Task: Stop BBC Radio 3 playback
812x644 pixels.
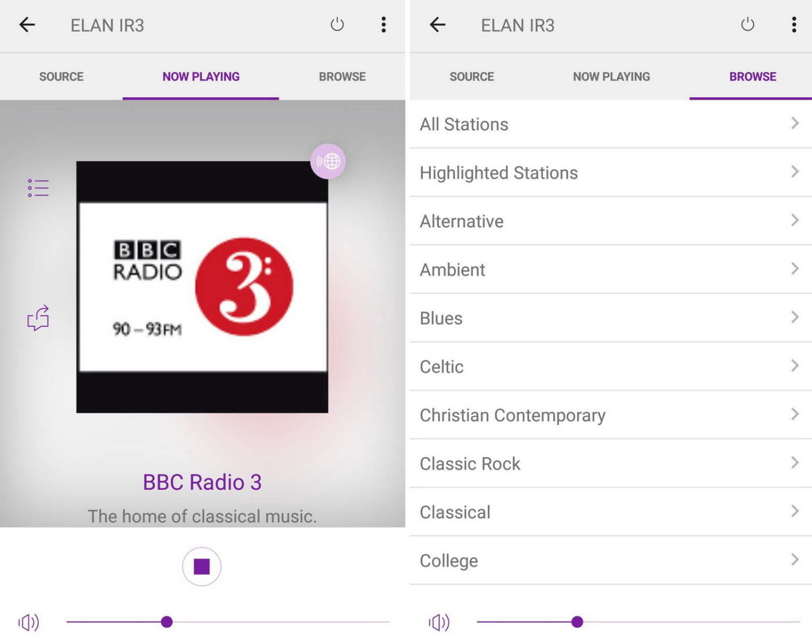Action: click(202, 566)
